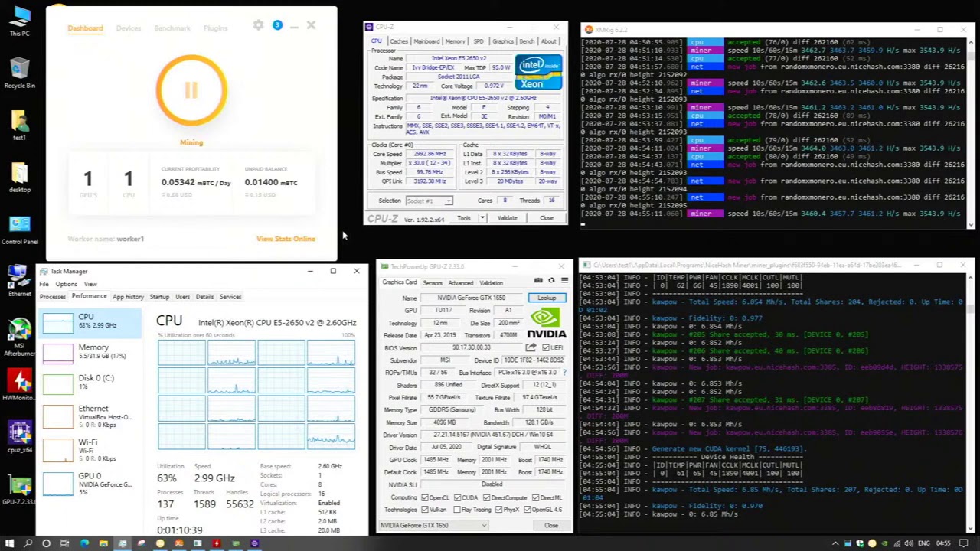This screenshot has width=980, height=551.
Task: Open File Explorer from the taskbar
Action: click(103, 543)
